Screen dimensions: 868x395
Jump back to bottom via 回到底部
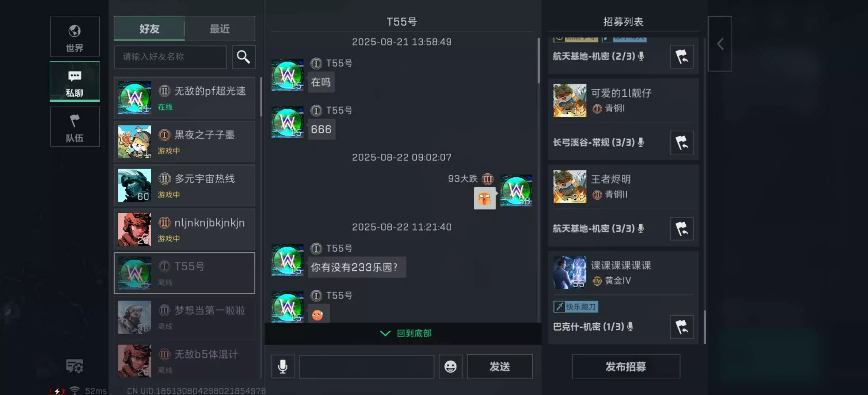click(x=406, y=333)
